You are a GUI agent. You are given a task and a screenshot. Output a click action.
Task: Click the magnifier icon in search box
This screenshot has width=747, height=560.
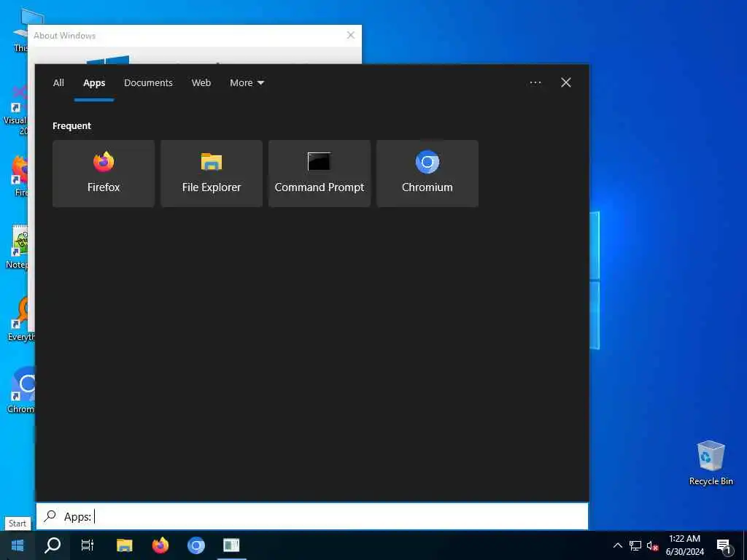tap(50, 516)
